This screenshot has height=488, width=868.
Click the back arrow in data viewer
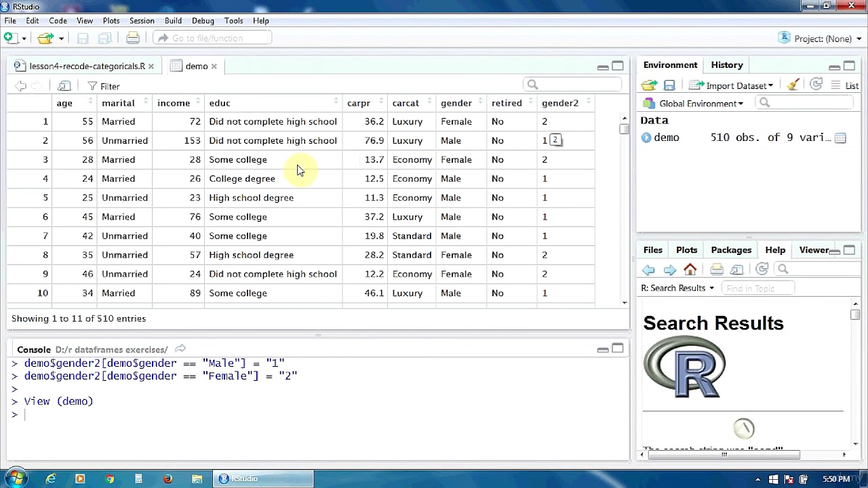point(20,86)
